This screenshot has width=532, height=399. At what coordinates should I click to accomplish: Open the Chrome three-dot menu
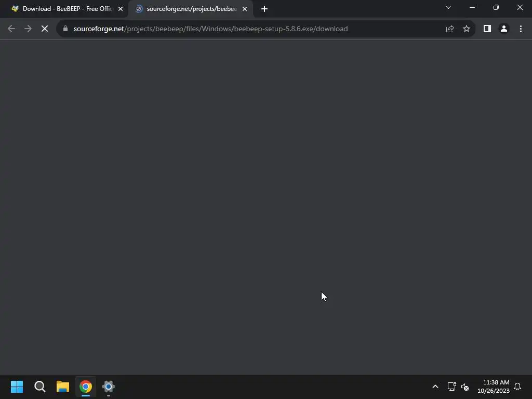(521, 29)
